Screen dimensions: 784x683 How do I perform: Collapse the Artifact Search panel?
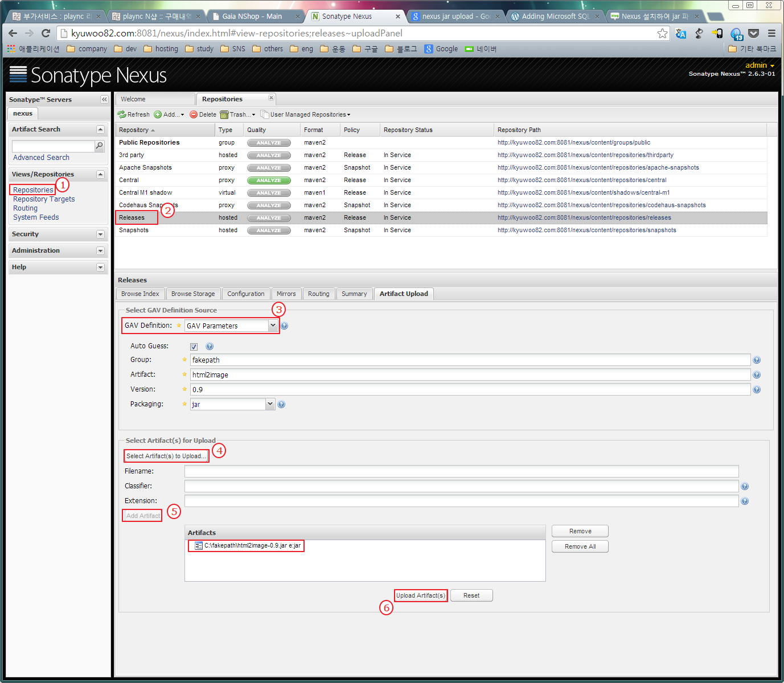100,129
